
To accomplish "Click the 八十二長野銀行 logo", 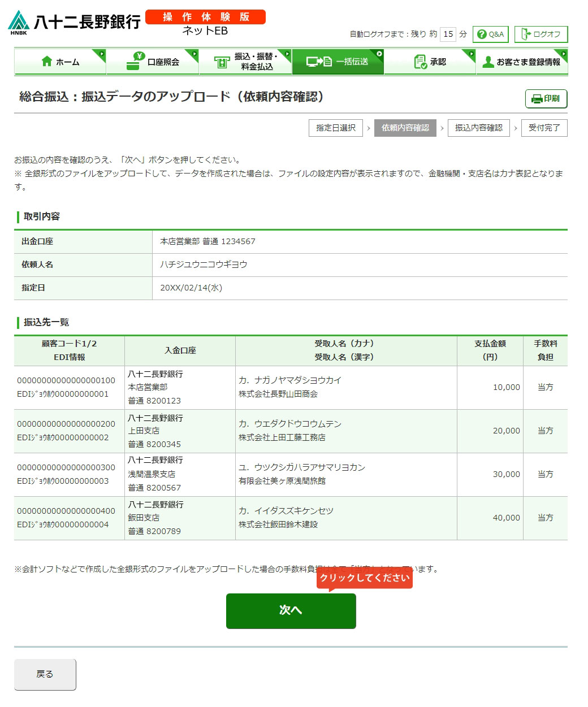I will point(74,23).
